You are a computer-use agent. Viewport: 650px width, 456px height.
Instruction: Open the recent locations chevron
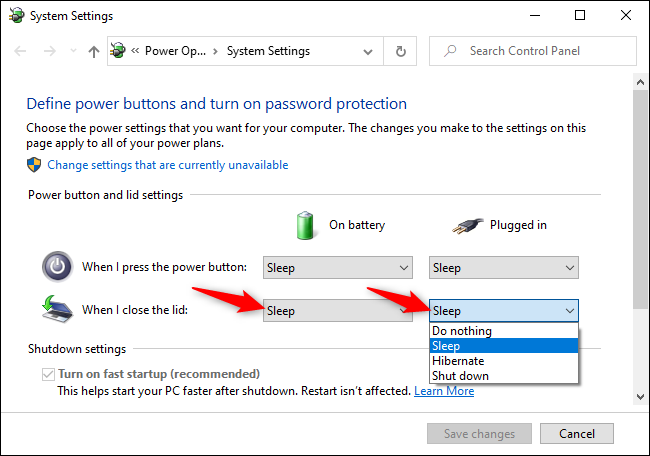[x=71, y=52]
